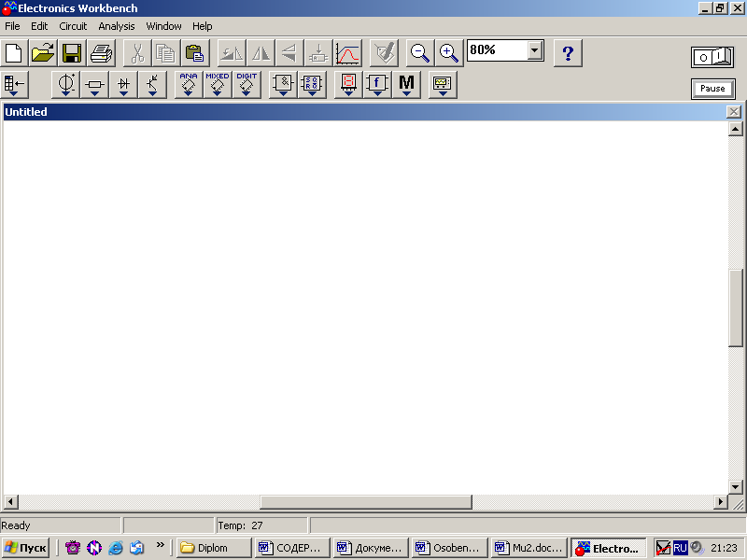The image size is (747, 560).
Task: Open the Analysis menu
Action: coord(117,26)
